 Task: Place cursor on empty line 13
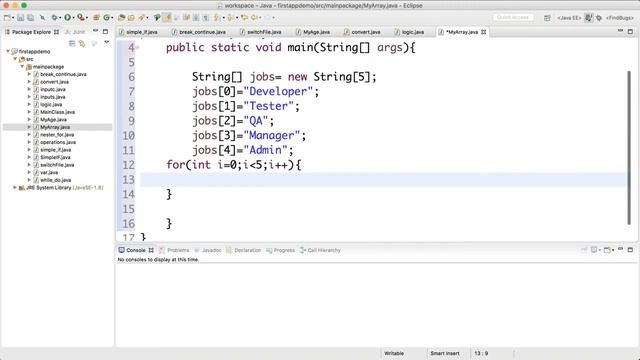[383, 180]
